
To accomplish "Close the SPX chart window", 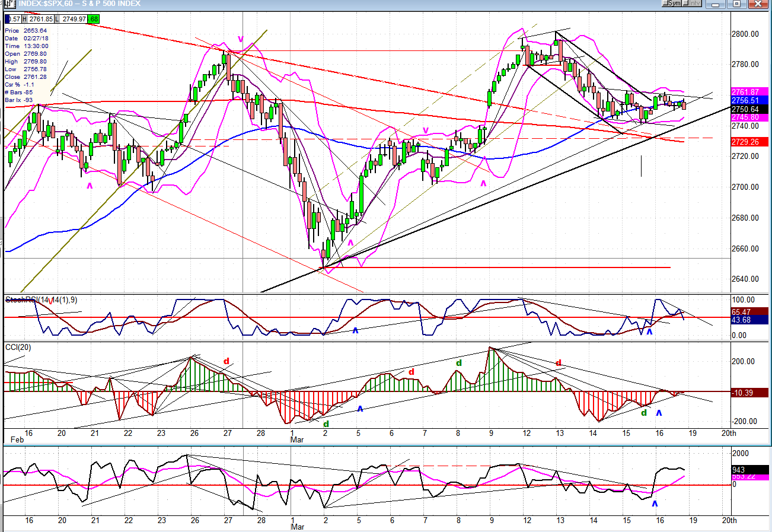I will click(757, 4).
